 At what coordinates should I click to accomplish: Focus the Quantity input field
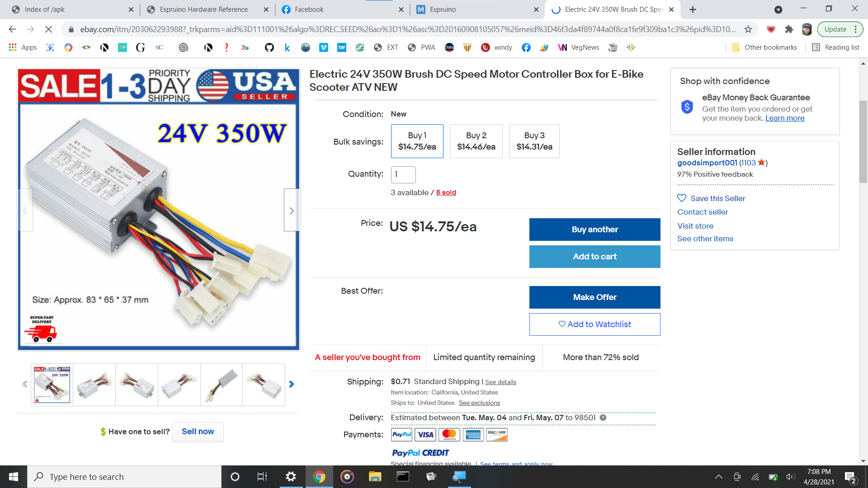coord(403,174)
